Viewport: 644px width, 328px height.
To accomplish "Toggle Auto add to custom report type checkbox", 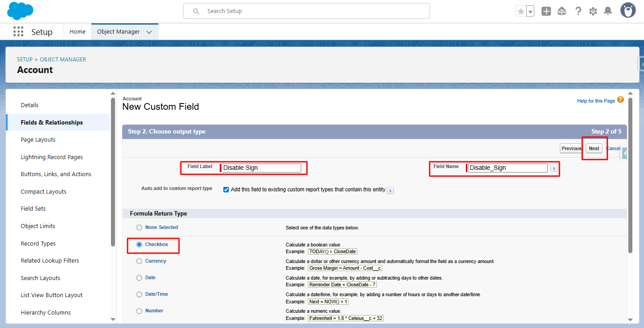I will pos(226,190).
